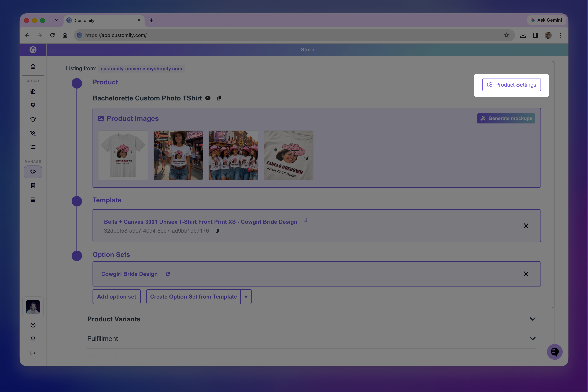588x392 pixels.
Task: Click Create Option Set from Template
Action: coord(193,297)
